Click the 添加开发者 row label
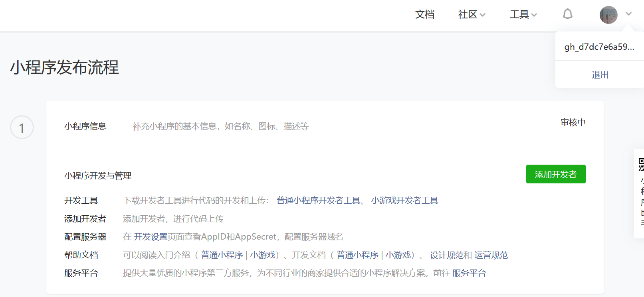The width and height of the screenshot is (644, 297). click(x=85, y=219)
